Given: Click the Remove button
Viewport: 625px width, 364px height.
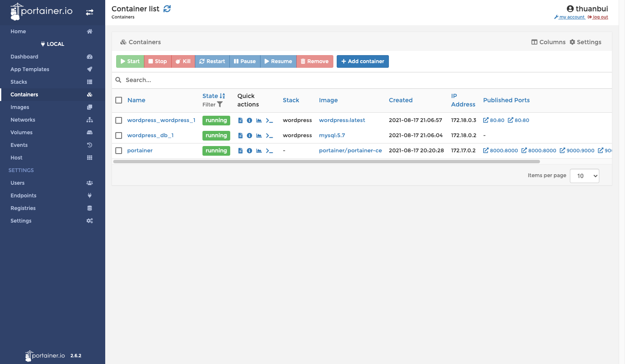Looking at the screenshot, I should tap(315, 61).
